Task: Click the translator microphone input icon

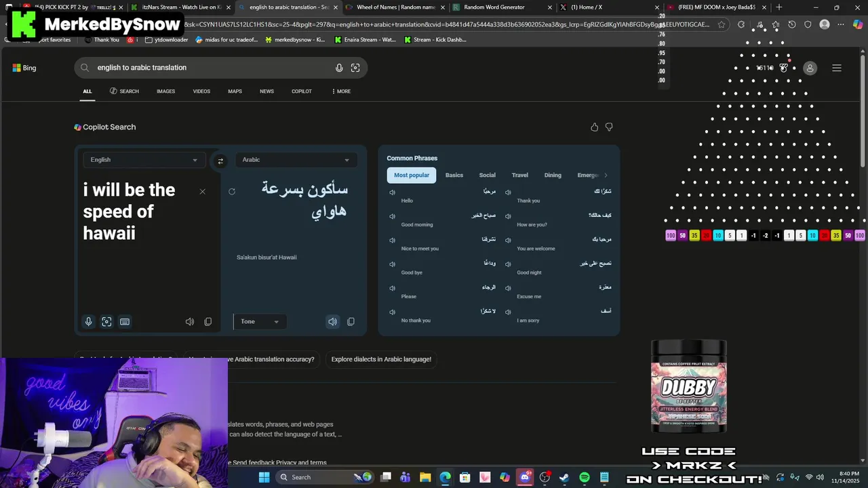Action: [88, 322]
